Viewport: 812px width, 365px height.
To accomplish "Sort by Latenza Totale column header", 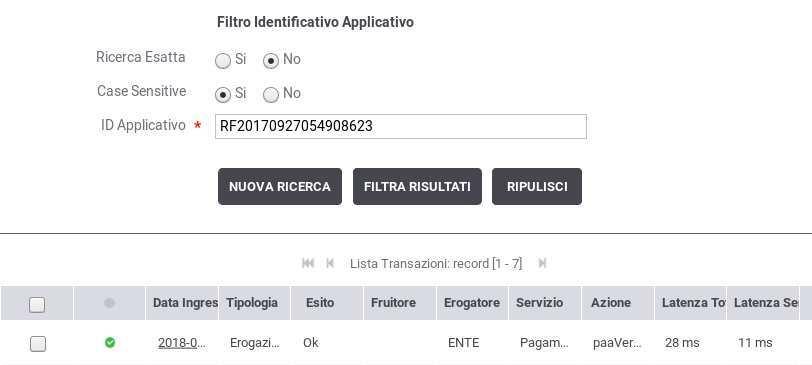I will [690, 303].
